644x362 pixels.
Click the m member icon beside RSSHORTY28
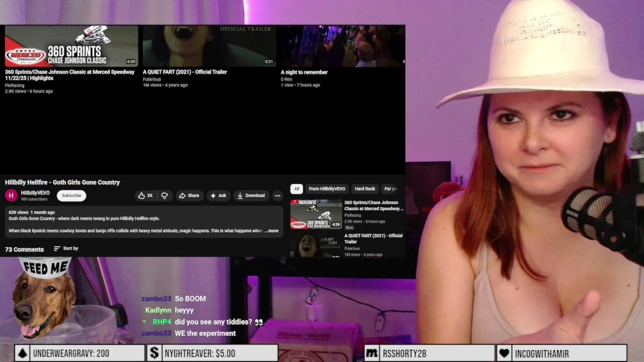tap(371, 353)
